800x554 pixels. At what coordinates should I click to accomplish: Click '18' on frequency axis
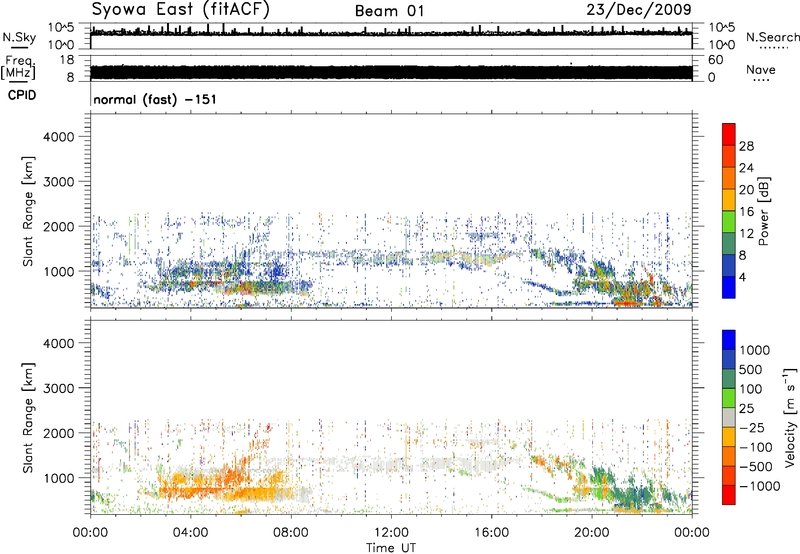(67, 60)
